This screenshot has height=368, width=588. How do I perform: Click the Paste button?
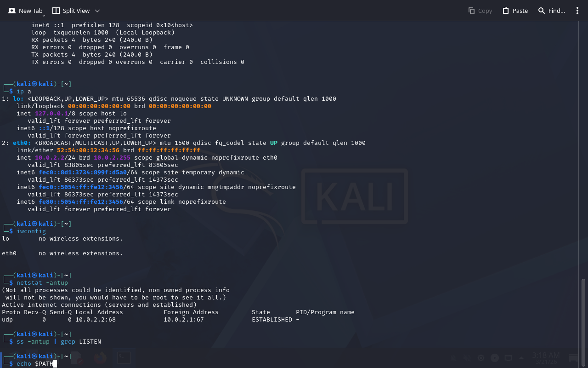click(515, 11)
